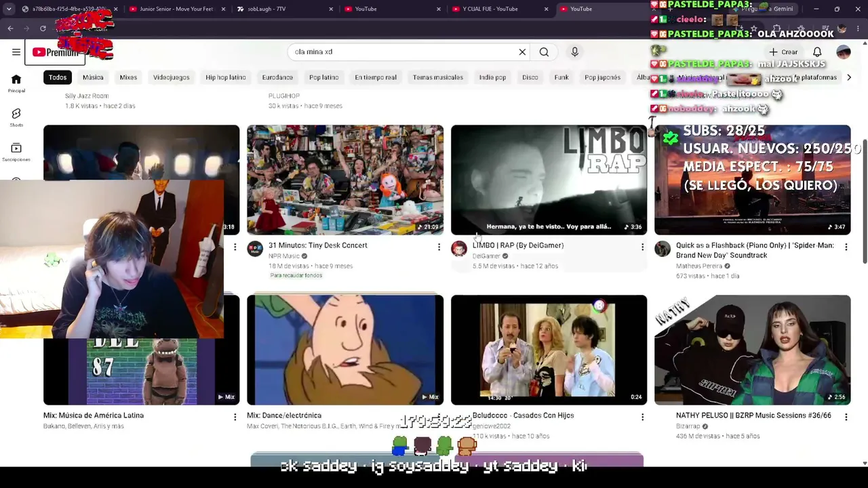Select the Eurodance filter chip
This screenshot has width=868, height=488.
(277, 77)
